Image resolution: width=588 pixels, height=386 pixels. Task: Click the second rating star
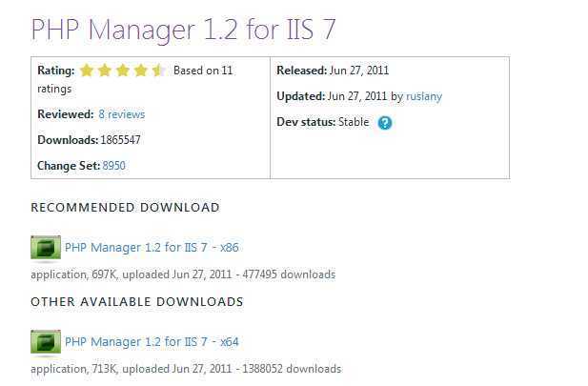tap(105, 71)
